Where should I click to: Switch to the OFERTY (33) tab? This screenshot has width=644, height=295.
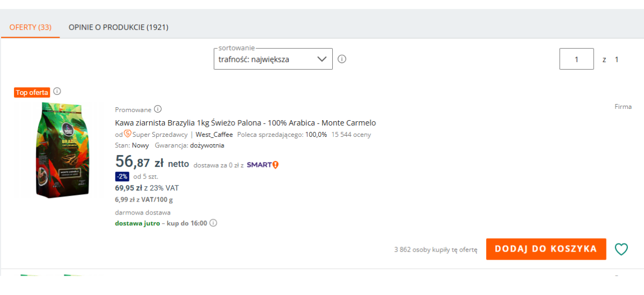[x=31, y=27]
